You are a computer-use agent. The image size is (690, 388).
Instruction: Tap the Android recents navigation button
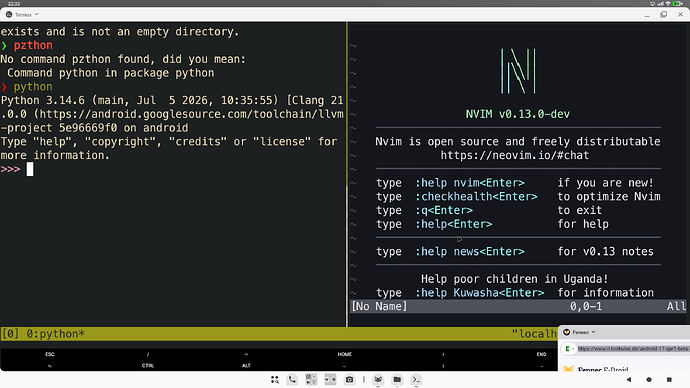[669, 380]
